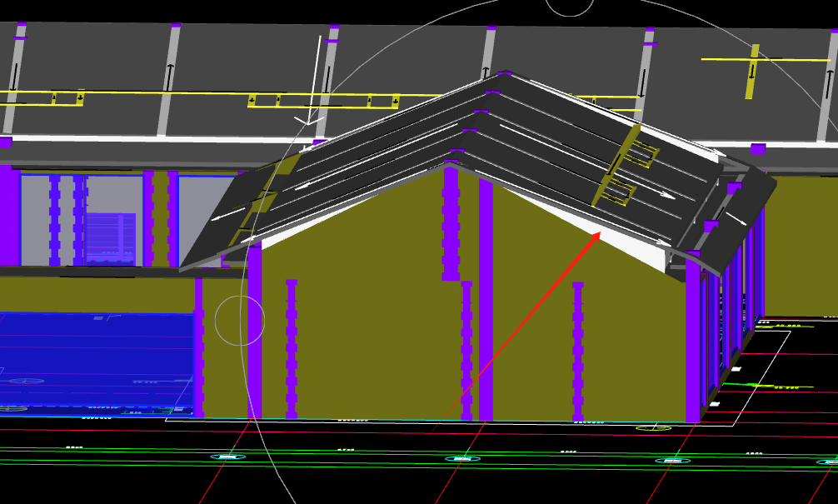838x504 pixels.
Task: Select the small light-blue gridded window
Action: pos(111,238)
